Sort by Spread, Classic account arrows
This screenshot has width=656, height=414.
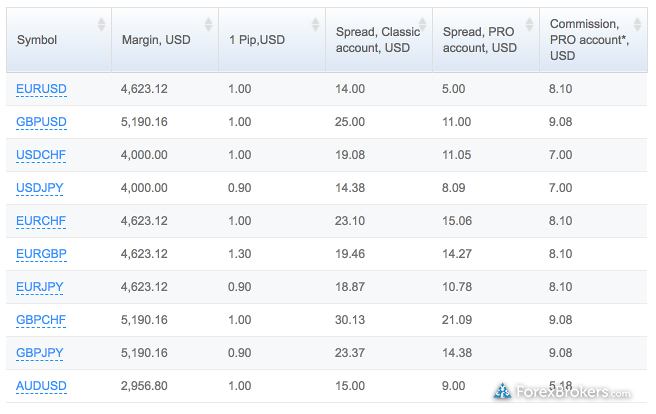(x=423, y=24)
